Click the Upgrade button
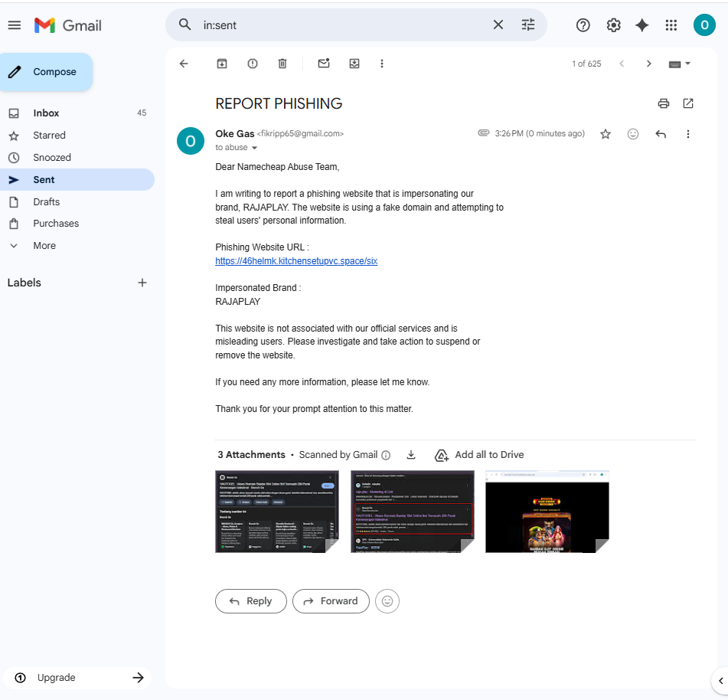This screenshot has width=728, height=700. pos(78,678)
